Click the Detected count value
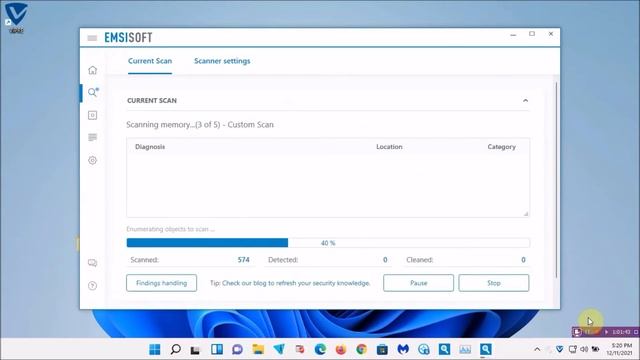 [x=385, y=260]
